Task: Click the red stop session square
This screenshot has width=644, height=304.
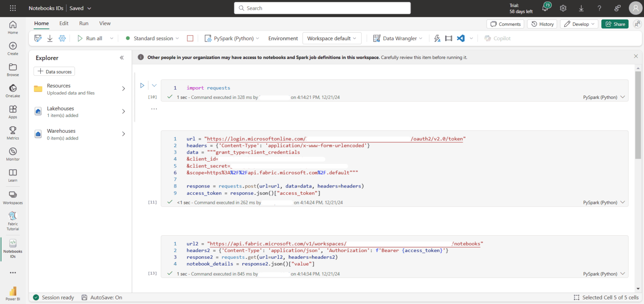Action: 190,38
